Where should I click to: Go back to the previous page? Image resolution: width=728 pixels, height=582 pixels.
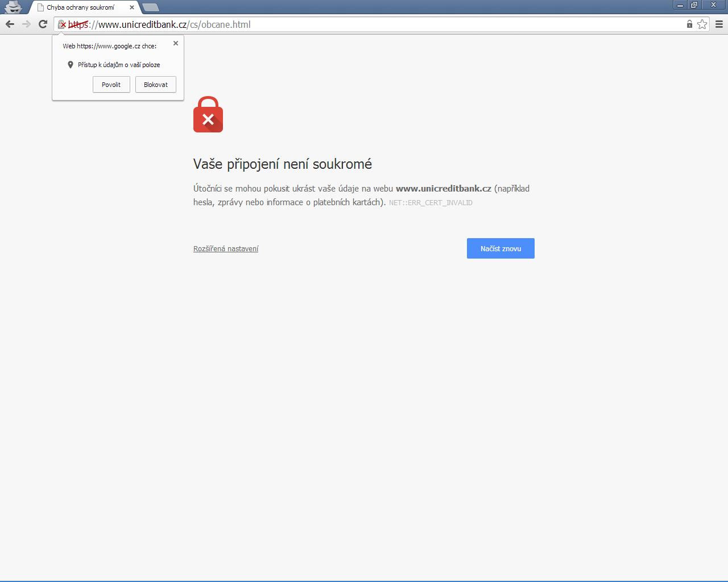10,24
